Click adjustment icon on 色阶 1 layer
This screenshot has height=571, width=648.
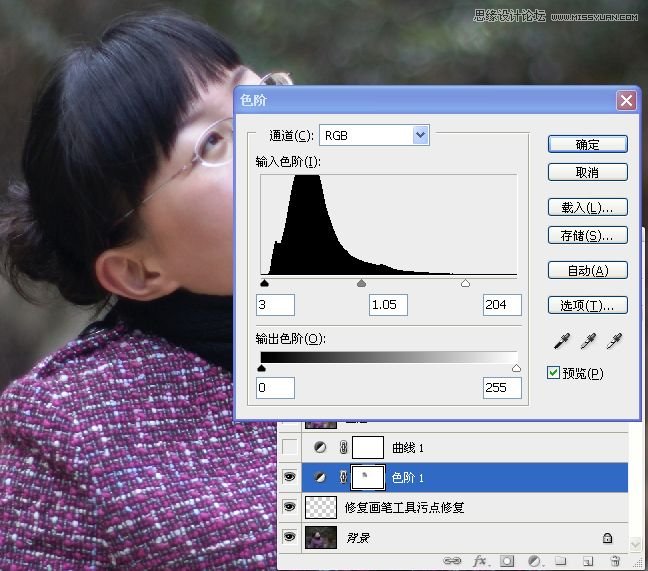coord(320,477)
